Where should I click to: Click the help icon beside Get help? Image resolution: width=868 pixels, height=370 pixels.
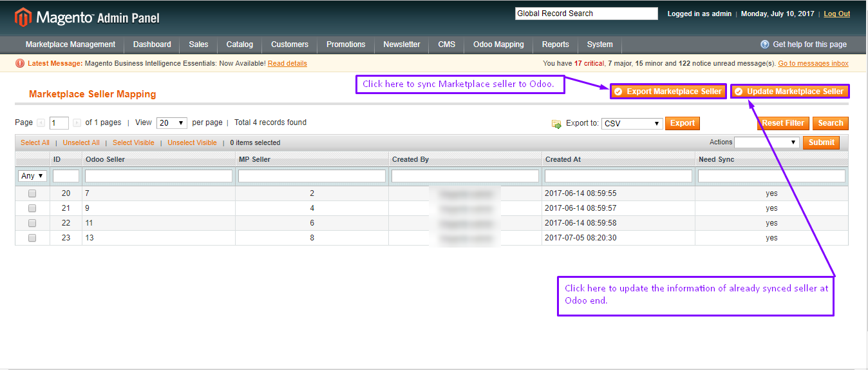click(x=765, y=44)
